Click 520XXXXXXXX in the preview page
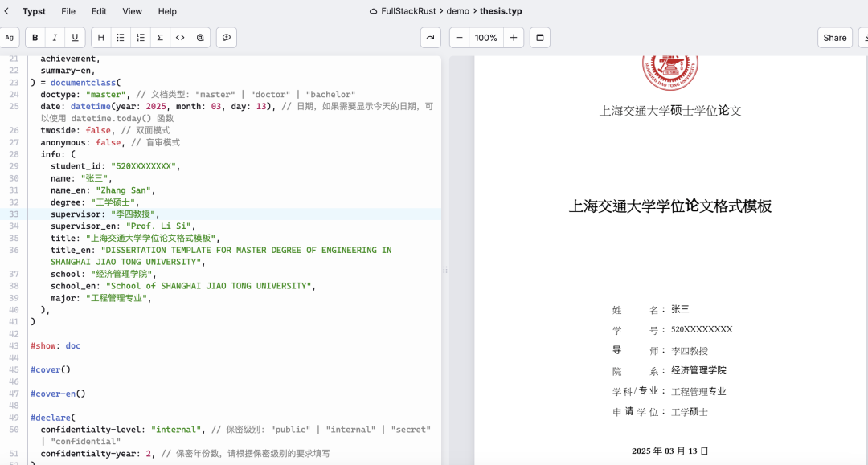The width and height of the screenshot is (868, 465). point(702,329)
